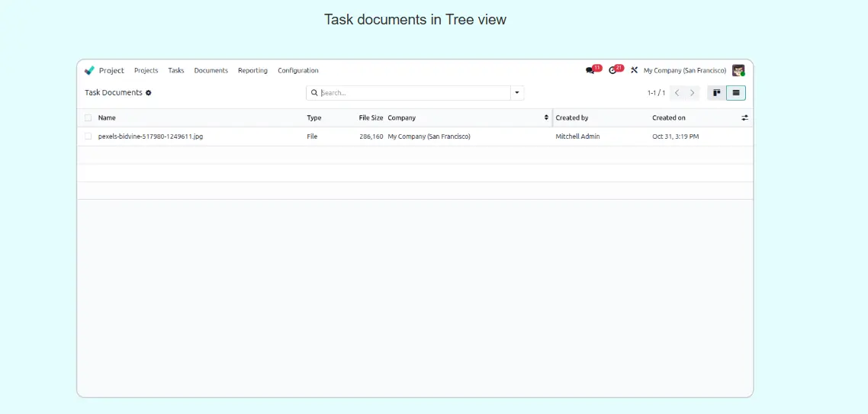Image resolution: width=868 pixels, height=414 pixels.
Task: Open the Configuration menu
Action: [x=297, y=70]
